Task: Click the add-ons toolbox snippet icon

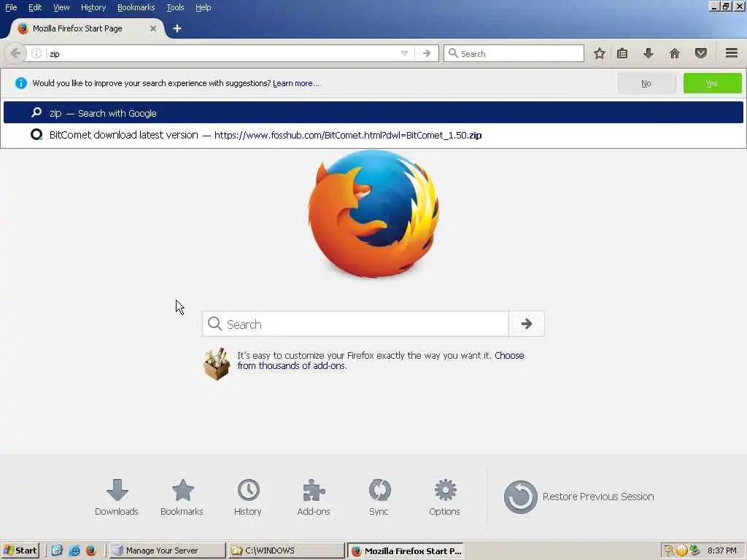Action: (x=216, y=364)
